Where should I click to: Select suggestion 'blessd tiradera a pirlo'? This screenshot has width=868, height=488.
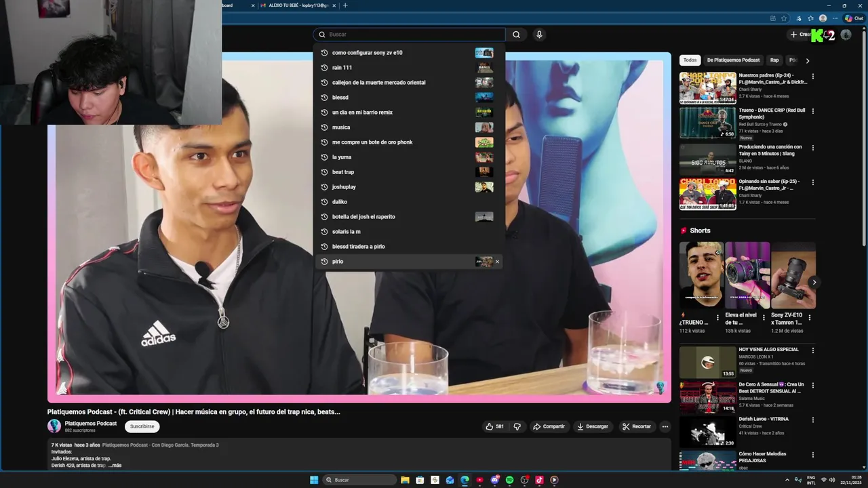pos(409,247)
